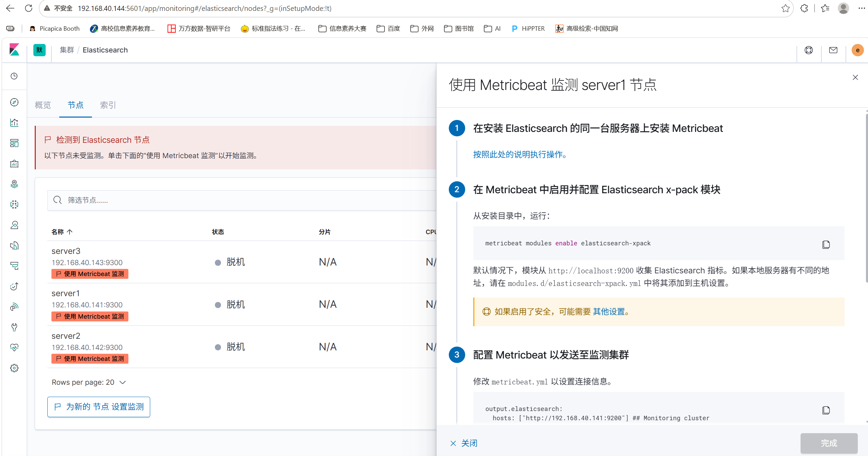This screenshot has height=456, width=868.
Task: Open the newsfeed mail icon
Action: click(833, 50)
